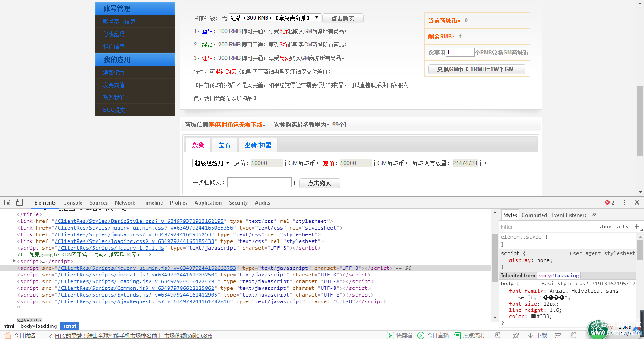Toggle the .cls class editor
The width and height of the screenshot is (644, 339).
click(622, 226)
